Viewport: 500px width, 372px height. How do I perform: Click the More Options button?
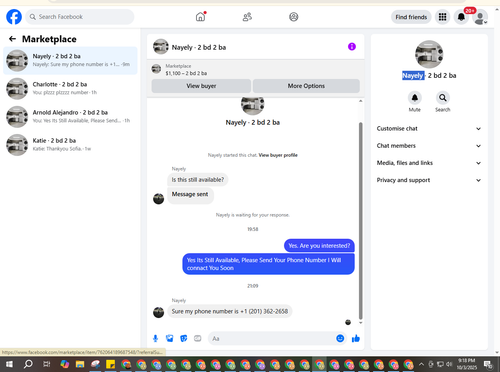306,86
